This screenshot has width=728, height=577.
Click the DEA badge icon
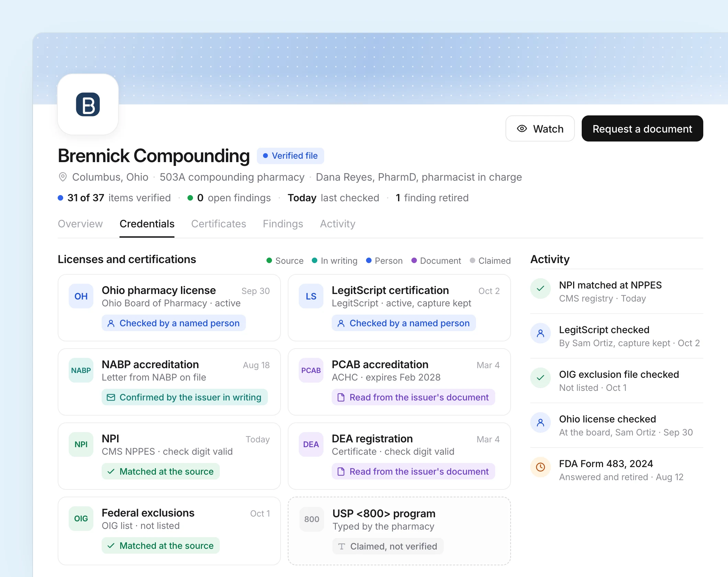tap(311, 444)
